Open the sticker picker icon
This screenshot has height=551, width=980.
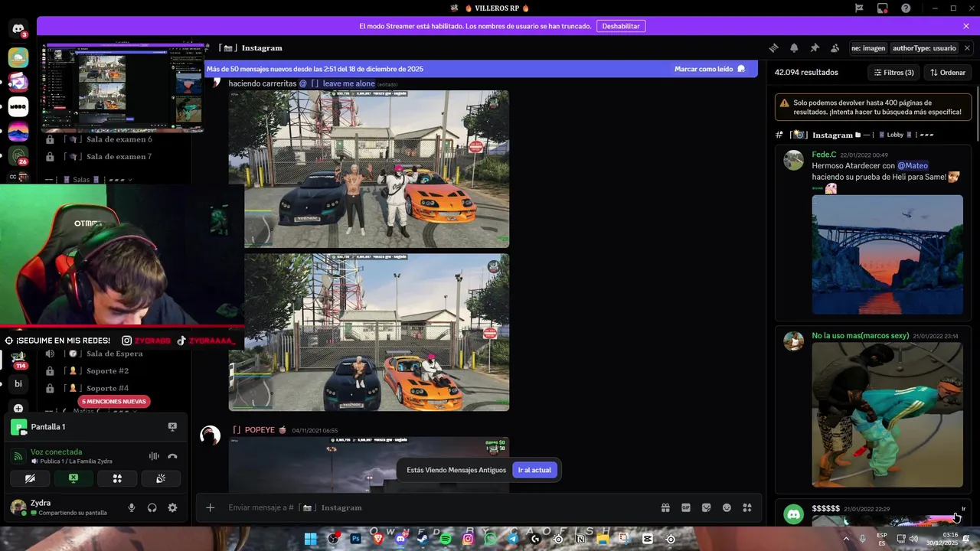(x=706, y=507)
